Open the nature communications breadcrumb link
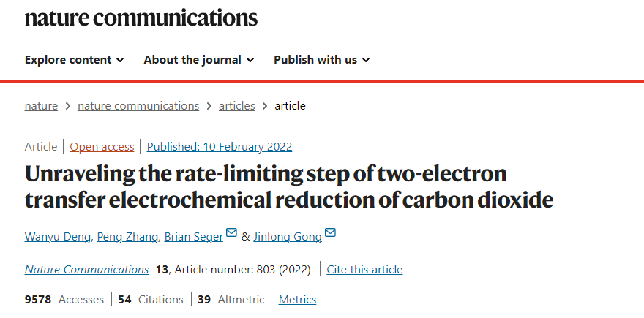The width and height of the screenshot is (644, 318). (138, 106)
